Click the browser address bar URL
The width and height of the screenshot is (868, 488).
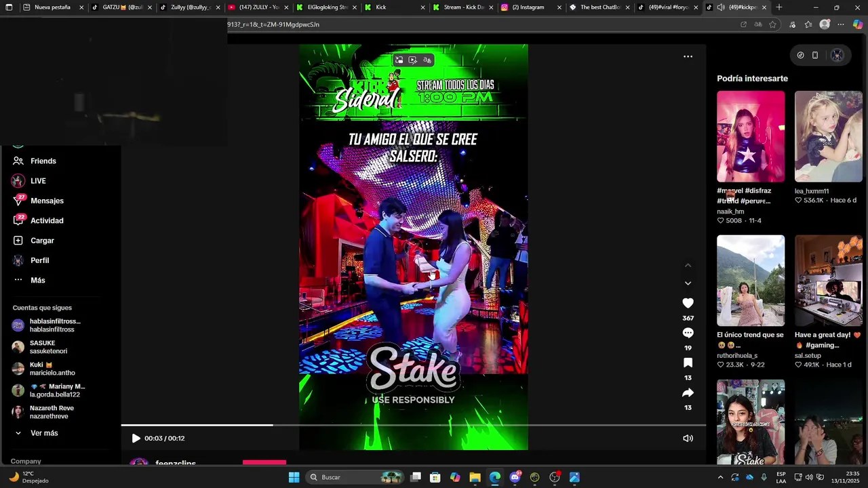[475, 24]
